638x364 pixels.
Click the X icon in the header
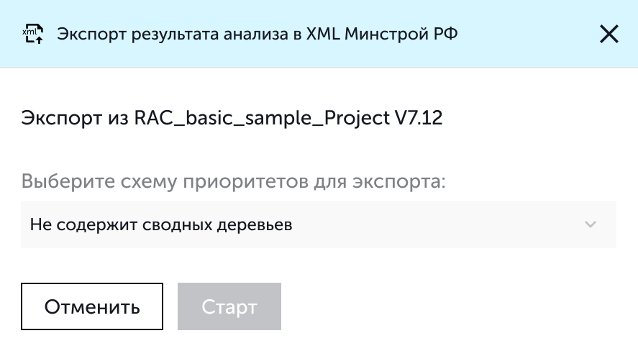[x=609, y=34]
